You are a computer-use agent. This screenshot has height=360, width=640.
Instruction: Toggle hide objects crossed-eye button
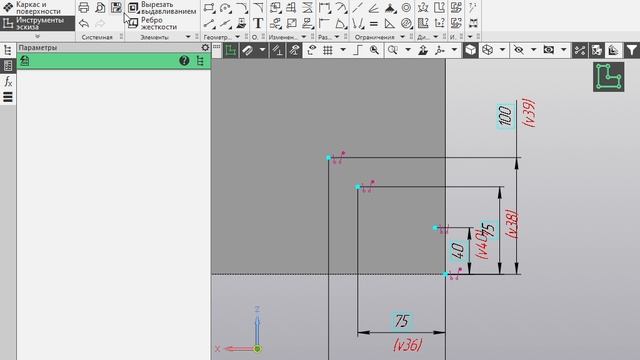(518, 50)
